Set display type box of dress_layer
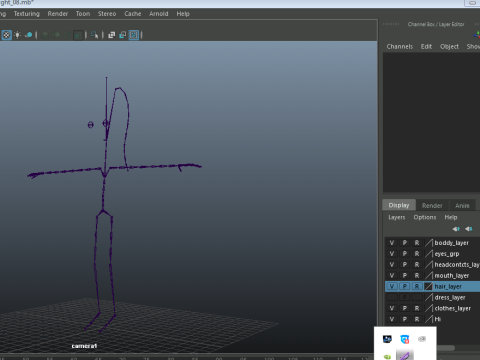 (417, 297)
